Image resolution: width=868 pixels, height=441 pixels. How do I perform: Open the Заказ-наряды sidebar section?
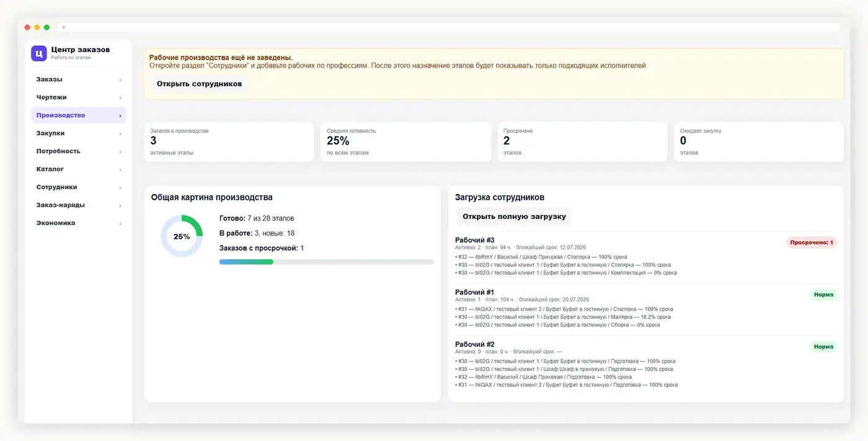(79, 205)
